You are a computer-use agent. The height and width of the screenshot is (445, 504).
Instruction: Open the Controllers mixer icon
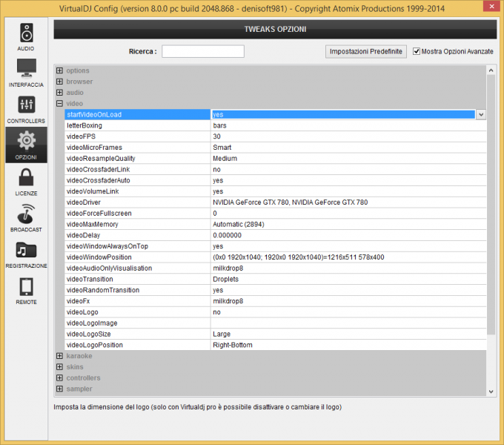click(26, 106)
